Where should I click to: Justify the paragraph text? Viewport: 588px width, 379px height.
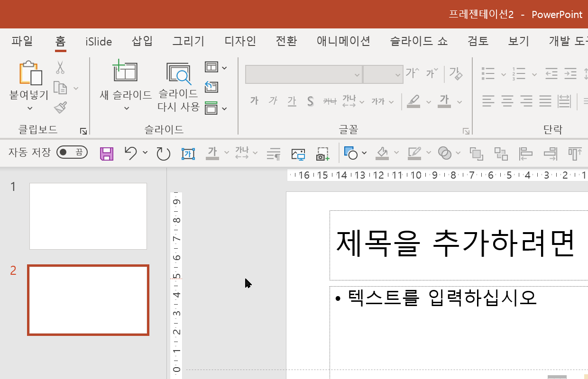point(545,100)
